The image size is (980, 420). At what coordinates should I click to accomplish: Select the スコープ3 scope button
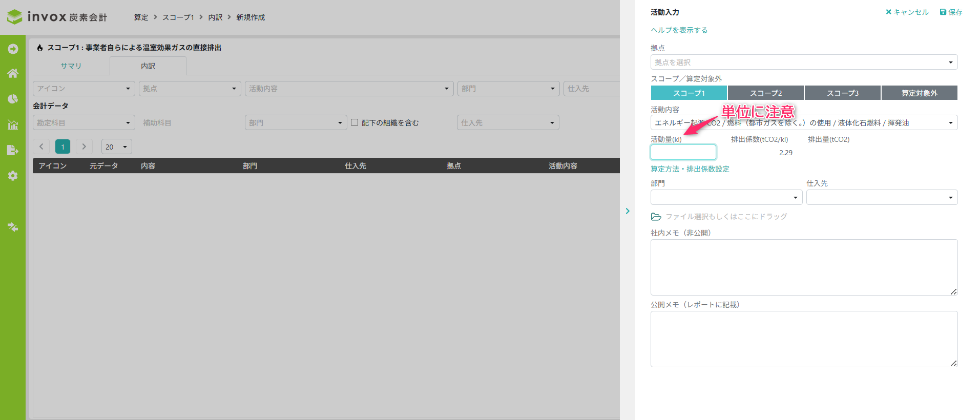point(842,93)
